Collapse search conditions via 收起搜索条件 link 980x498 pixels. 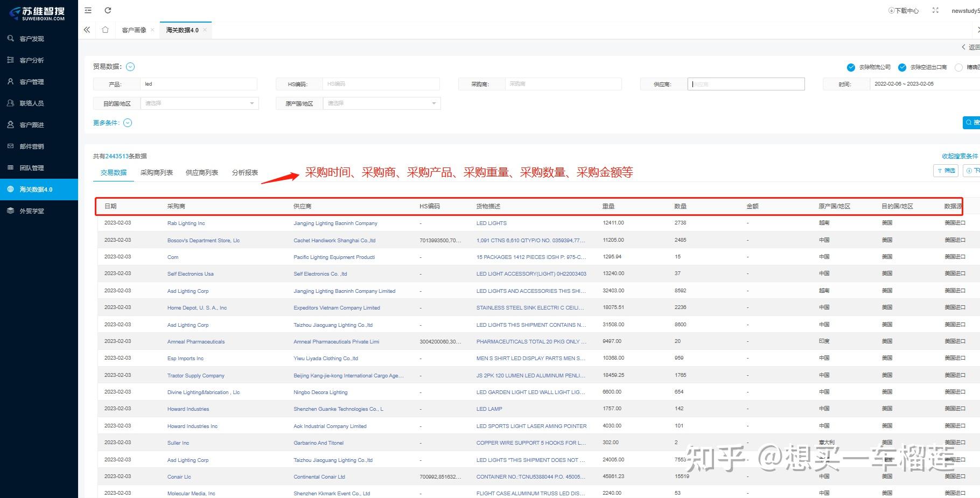coord(961,156)
